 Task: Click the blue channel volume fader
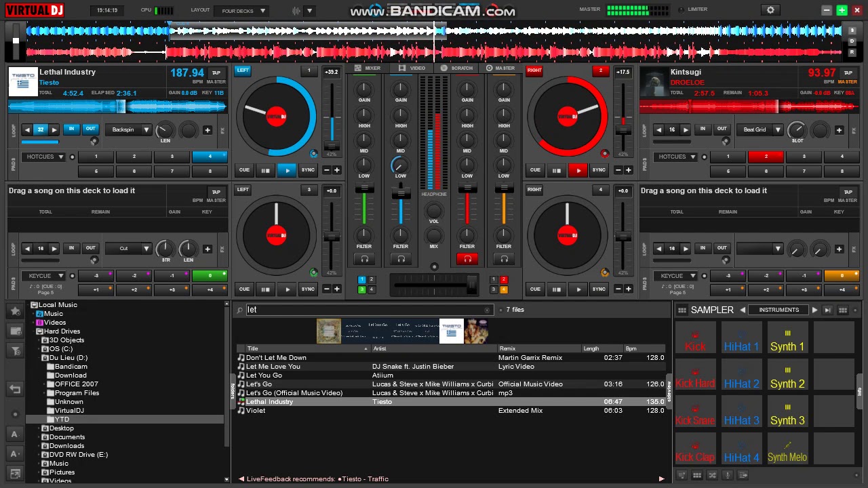click(401, 195)
